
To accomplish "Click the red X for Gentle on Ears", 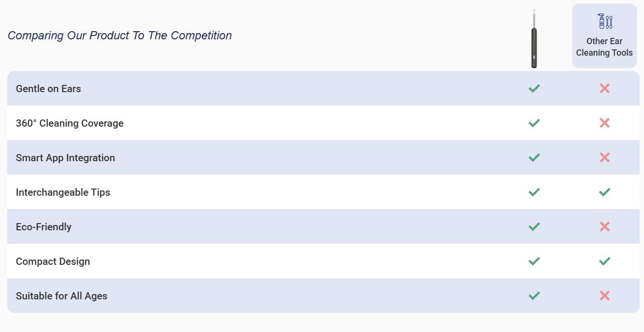I will (604, 88).
